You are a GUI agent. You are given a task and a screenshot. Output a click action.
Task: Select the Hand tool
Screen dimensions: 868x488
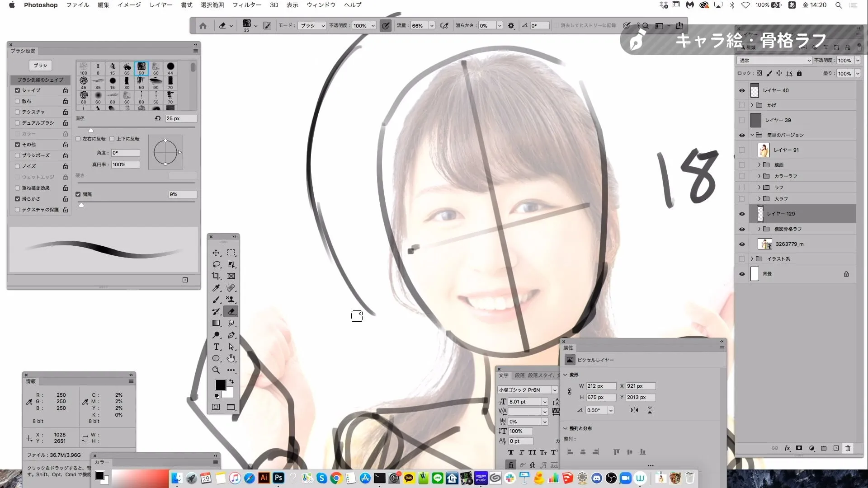(231, 358)
